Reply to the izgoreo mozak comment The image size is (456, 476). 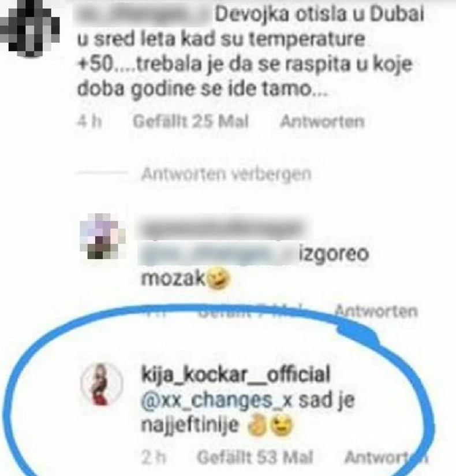coord(376,311)
